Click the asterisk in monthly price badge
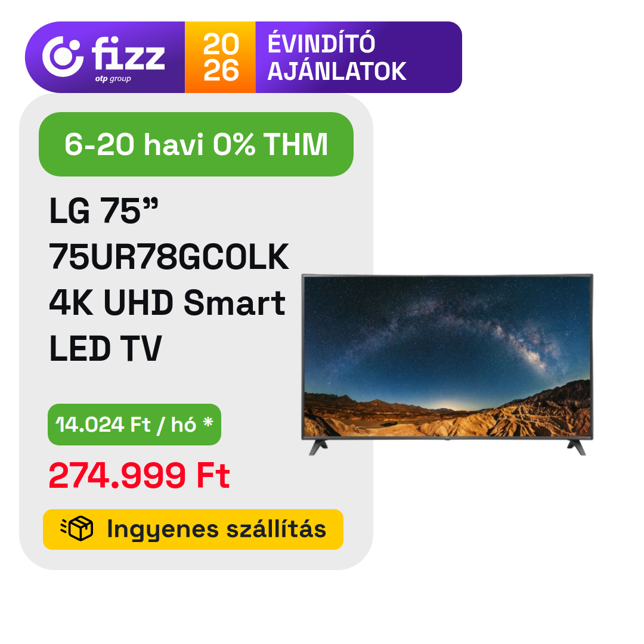The height and width of the screenshot is (644, 644). [x=208, y=422]
